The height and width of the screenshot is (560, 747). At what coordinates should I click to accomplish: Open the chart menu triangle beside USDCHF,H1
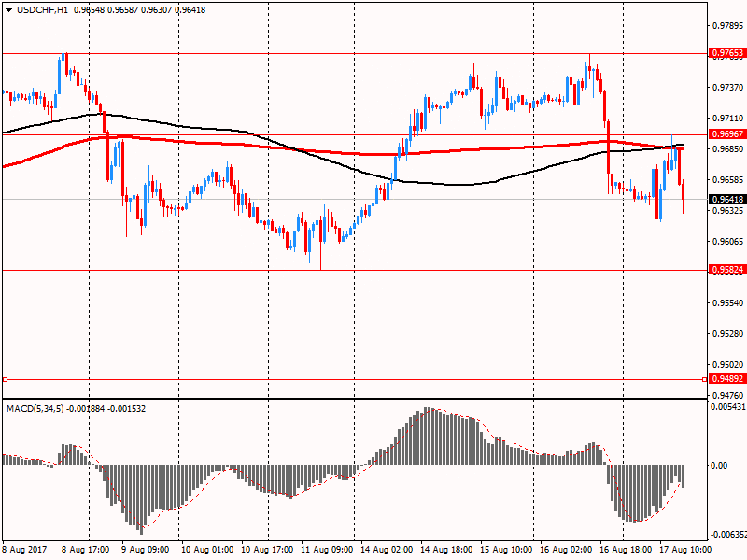[x=8, y=10]
